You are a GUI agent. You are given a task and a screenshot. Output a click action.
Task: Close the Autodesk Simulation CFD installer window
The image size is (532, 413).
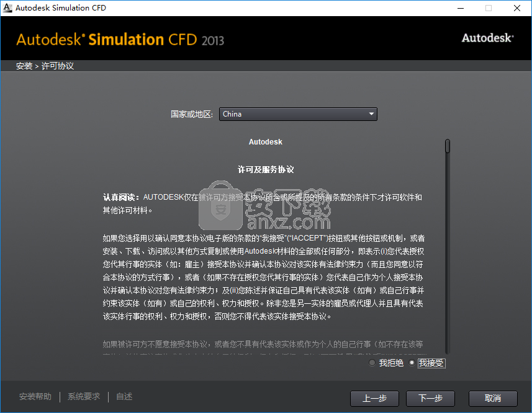point(516,8)
